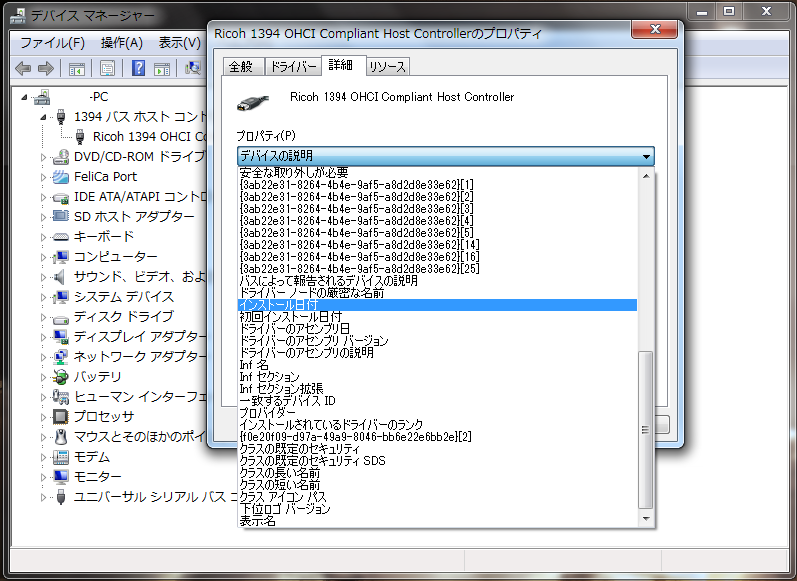
Task: Select インストール日付 in the property list
Action: (x=437, y=304)
